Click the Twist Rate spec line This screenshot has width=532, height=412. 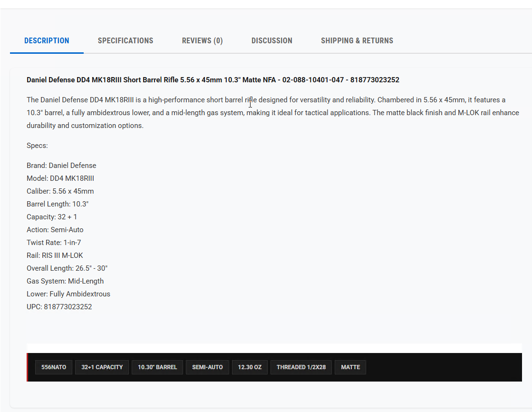[x=54, y=242]
